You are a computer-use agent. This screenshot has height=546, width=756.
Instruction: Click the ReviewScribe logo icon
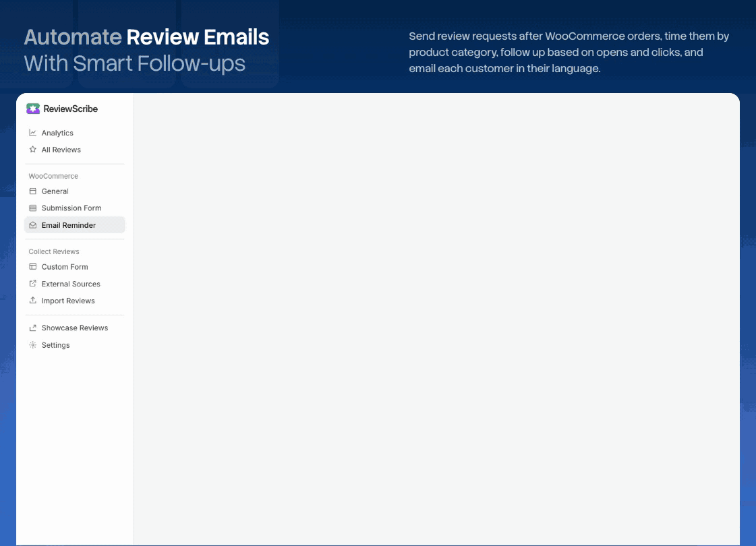click(33, 109)
